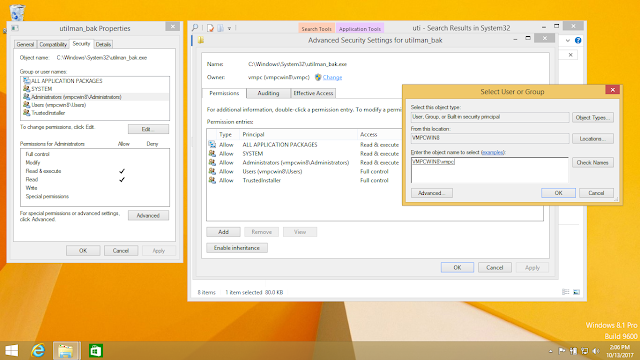Switch to details view icon in Explorer status bar
640x360 pixels.
(566, 292)
